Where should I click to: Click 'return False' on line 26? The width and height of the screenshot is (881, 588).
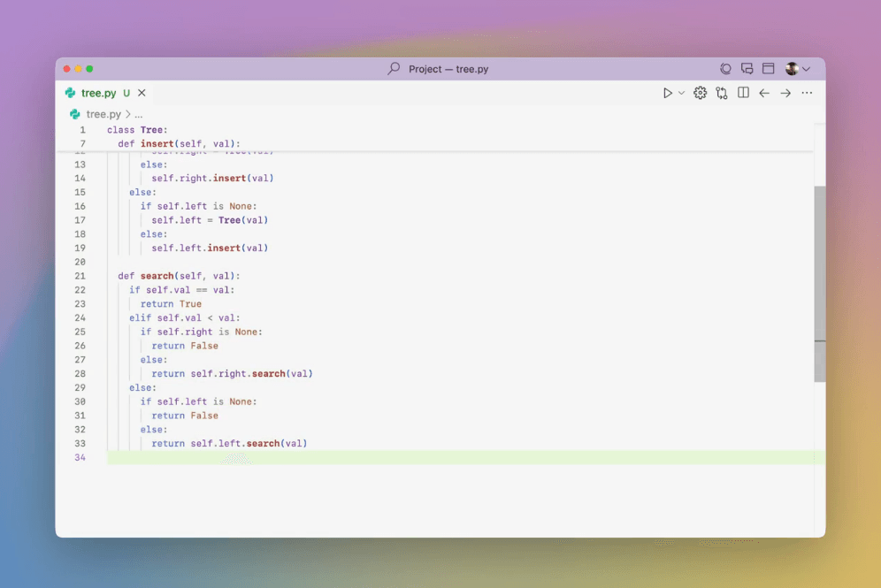click(x=184, y=346)
